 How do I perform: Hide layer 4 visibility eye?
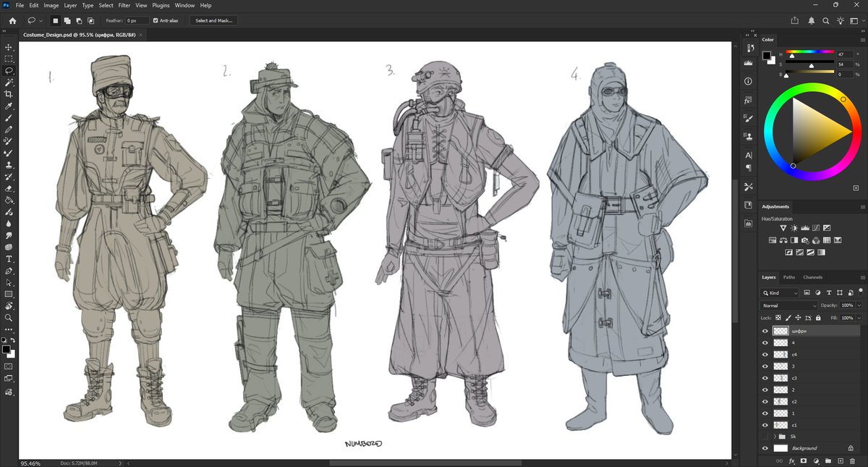[765, 342]
